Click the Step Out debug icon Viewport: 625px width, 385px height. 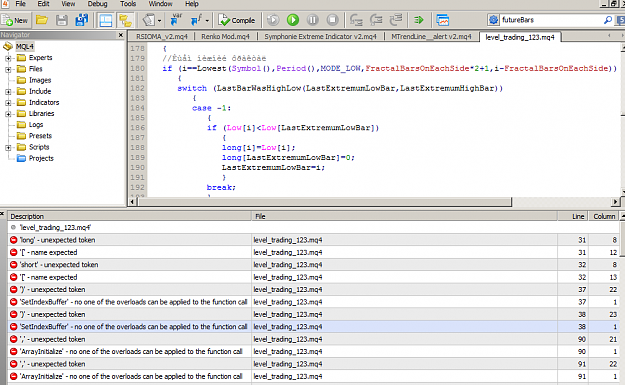tap(396, 20)
